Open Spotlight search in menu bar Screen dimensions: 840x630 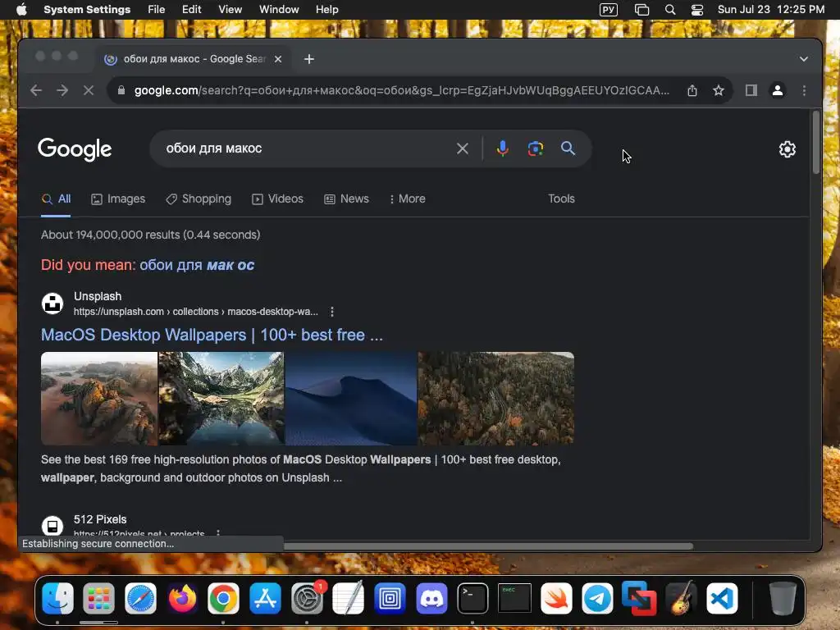pyautogui.click(x=669, y=10)
